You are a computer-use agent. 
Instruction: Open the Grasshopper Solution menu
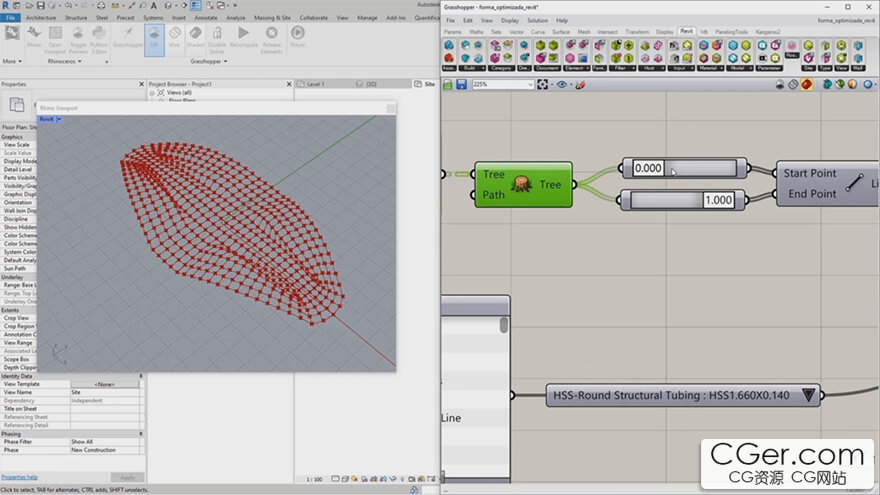[537, 20]
